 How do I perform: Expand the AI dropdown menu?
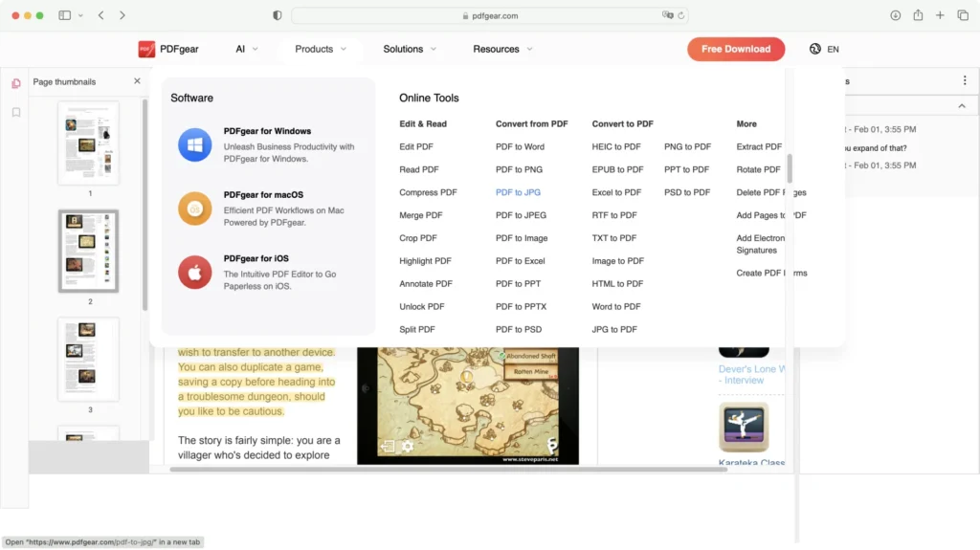[247, 49]
